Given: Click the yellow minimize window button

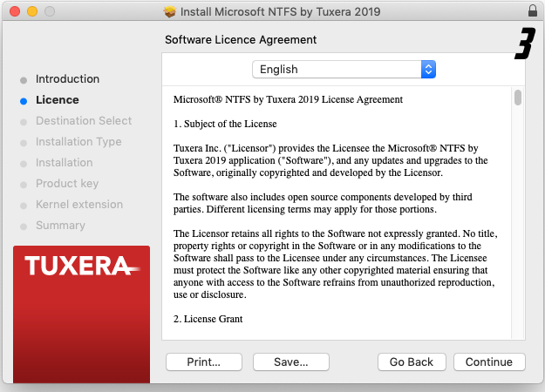Looking at the screenshot, I should tap(32, 11).
